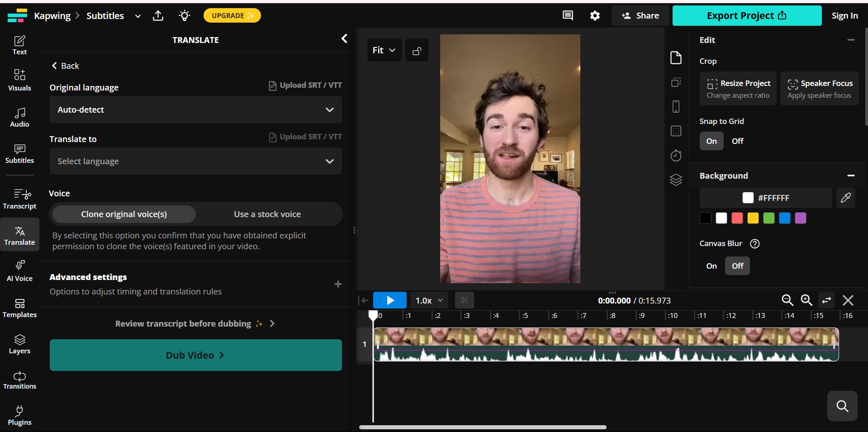Open Upload SRT / VTT for original language
Screen dimensions: 868x432
point(305,85)
